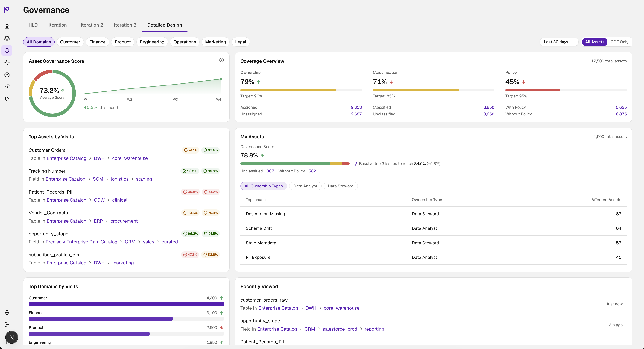Click Customer Orders 93.6% governance badge
644x349 pixels.
click(210, 150)
